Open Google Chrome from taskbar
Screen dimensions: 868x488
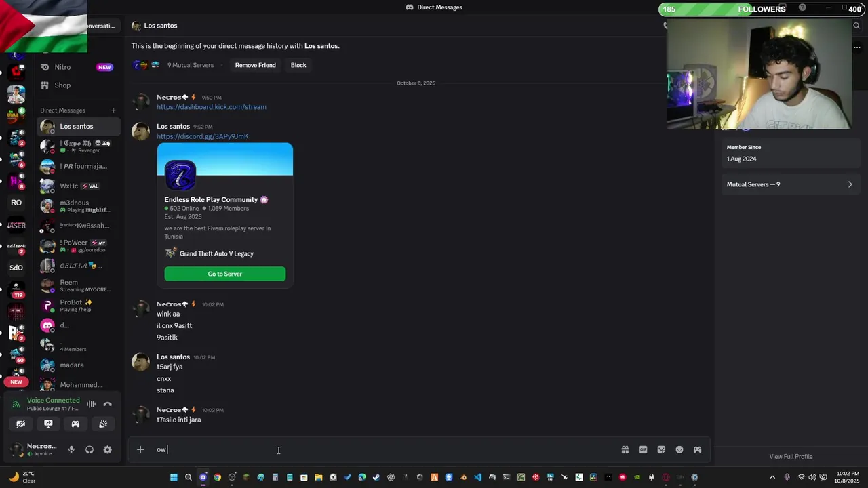217,477
